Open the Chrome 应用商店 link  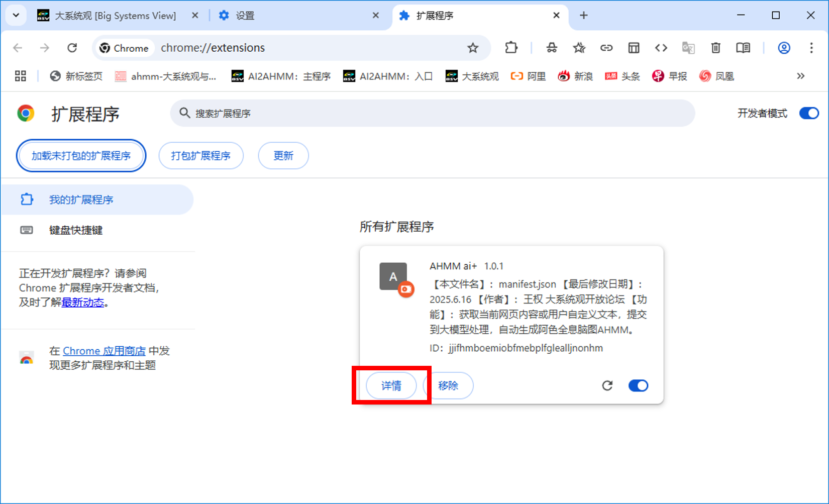104,351
